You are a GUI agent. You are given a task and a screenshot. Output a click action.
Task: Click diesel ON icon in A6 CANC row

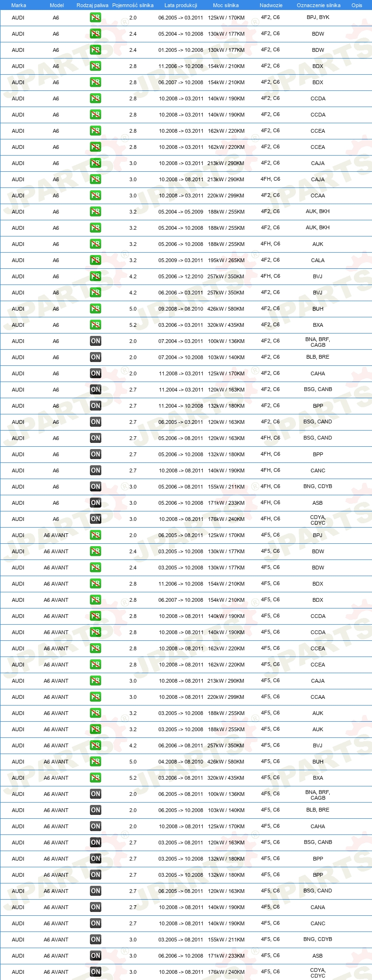95,470
